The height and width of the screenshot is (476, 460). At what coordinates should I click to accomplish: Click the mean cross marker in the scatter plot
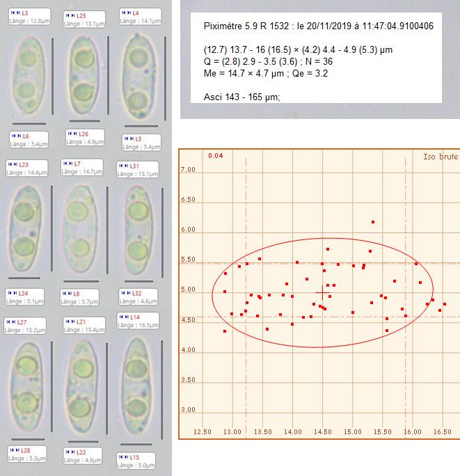322,293
